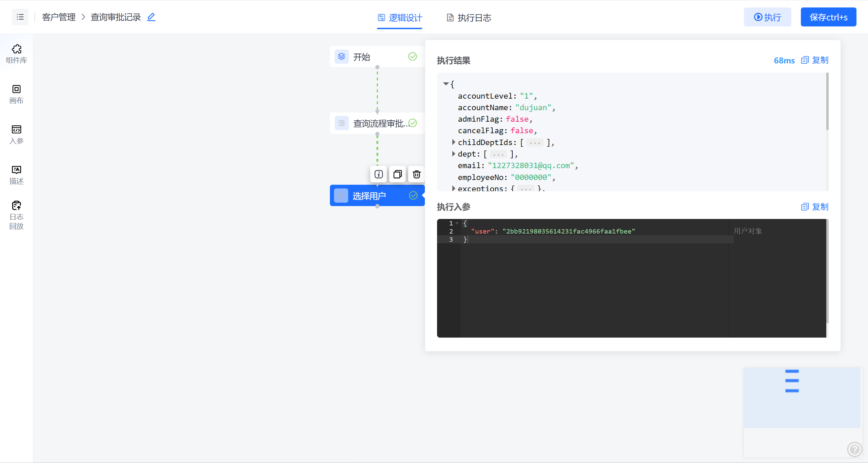868x463 pixels.
Task: Duplicate the 选择用户 node via copy icon
Action: click(397, 174)
